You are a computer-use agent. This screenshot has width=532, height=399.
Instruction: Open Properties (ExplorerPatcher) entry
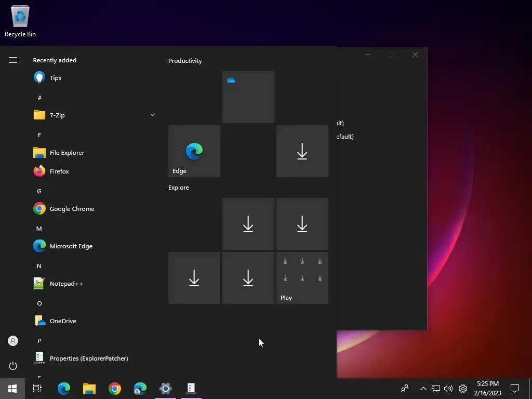(x=95, y=358)
